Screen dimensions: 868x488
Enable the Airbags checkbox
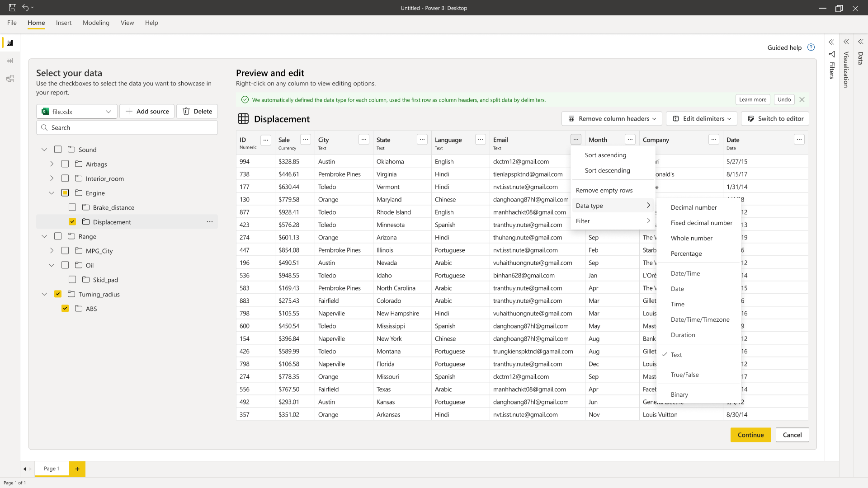tap(65, 164)
